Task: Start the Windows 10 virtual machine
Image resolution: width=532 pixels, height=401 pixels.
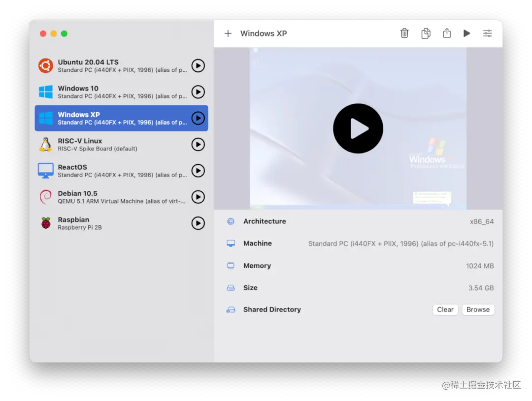Action: (198, 92)
